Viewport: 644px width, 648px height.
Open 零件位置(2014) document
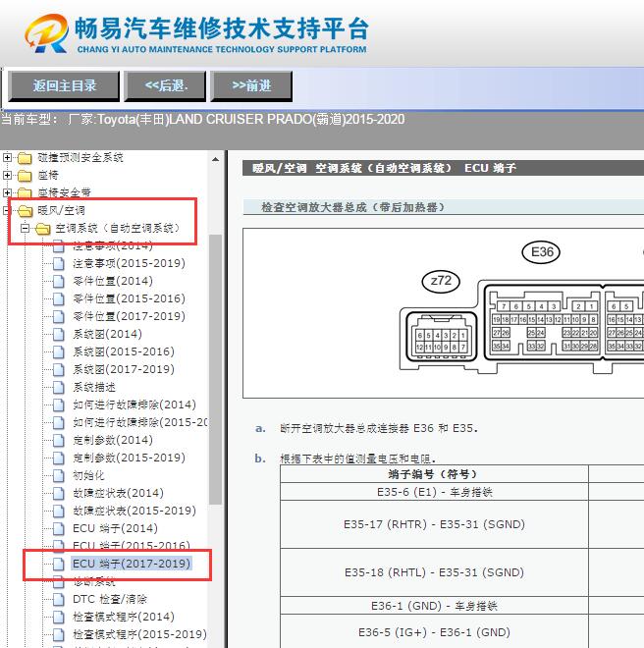tap(113, 281)
